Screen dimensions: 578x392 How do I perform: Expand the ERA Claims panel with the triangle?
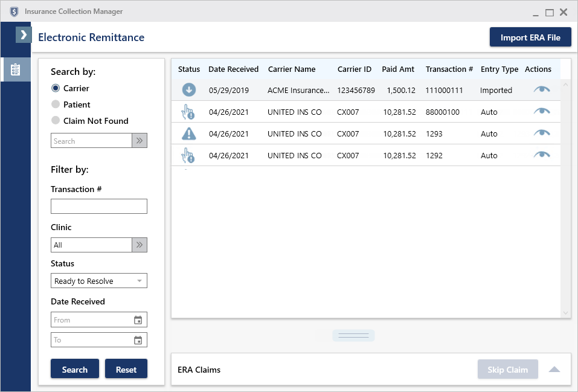554,370
